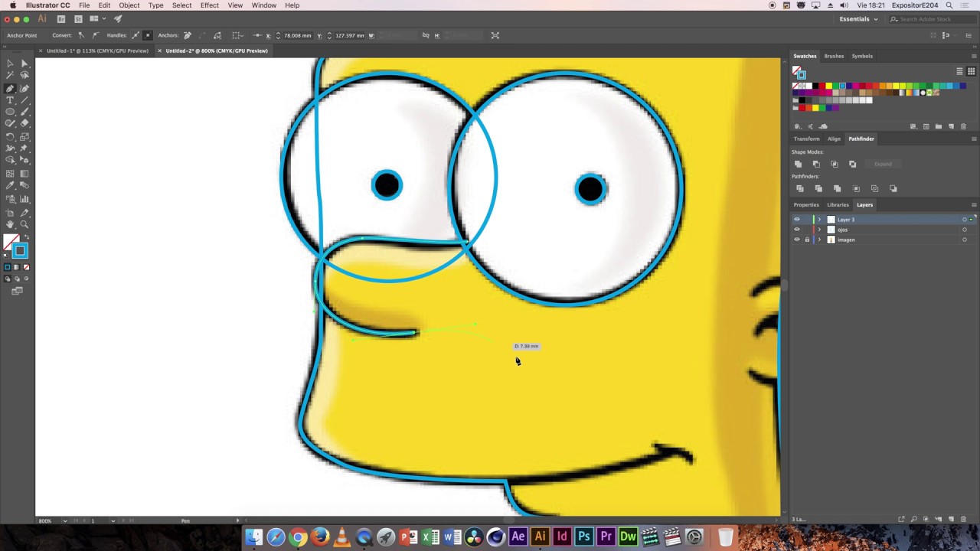
Task: Open the Object menu
Action: [x=129, y=5]
